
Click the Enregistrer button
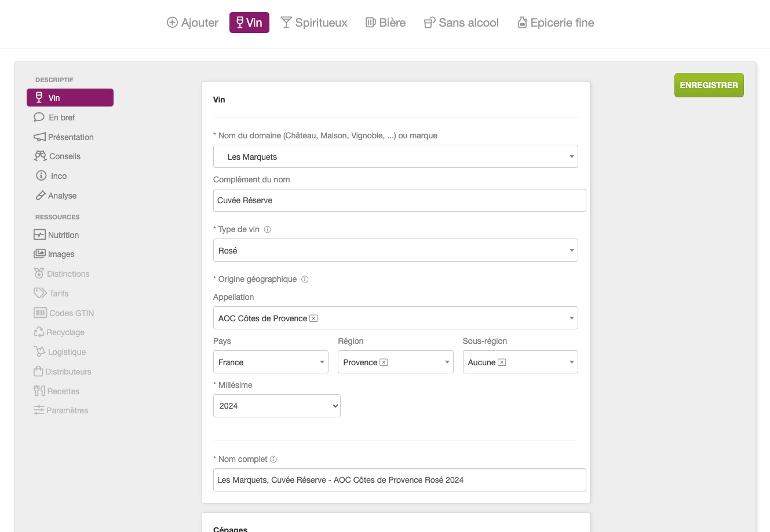709,85
